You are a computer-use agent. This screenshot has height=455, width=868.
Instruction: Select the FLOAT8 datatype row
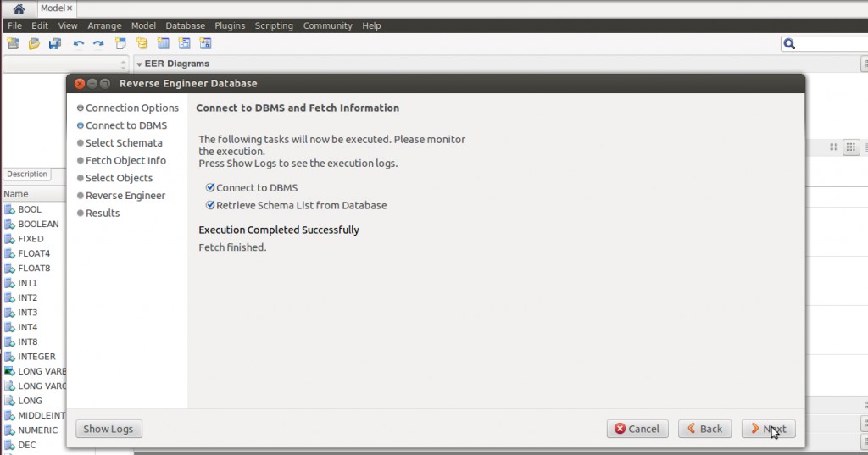[x=34, y=269]
